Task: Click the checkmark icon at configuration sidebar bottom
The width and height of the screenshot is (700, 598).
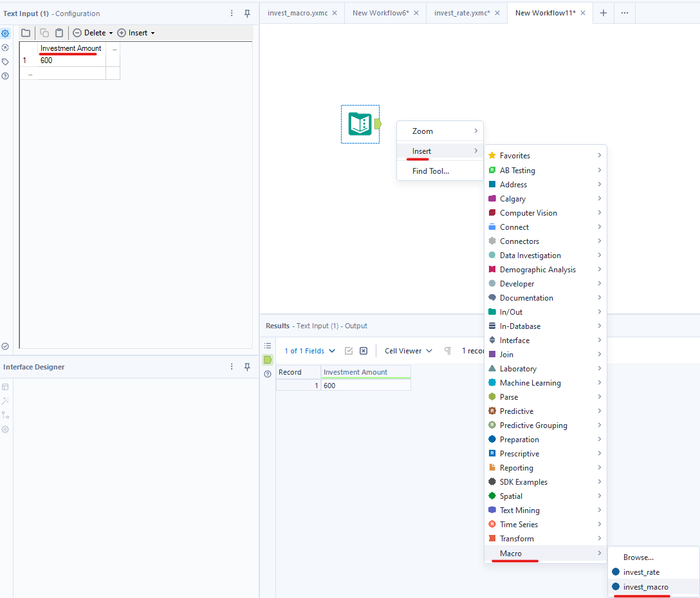Action: [5, 346]
